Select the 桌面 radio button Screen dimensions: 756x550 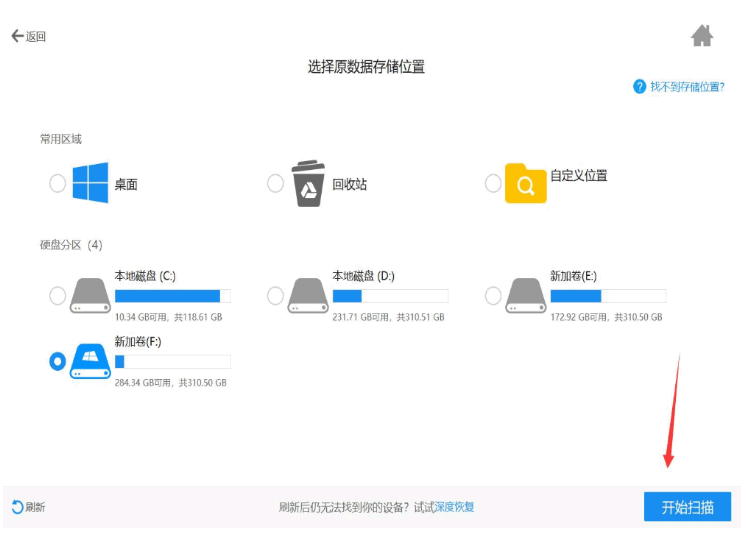point(58,183)
